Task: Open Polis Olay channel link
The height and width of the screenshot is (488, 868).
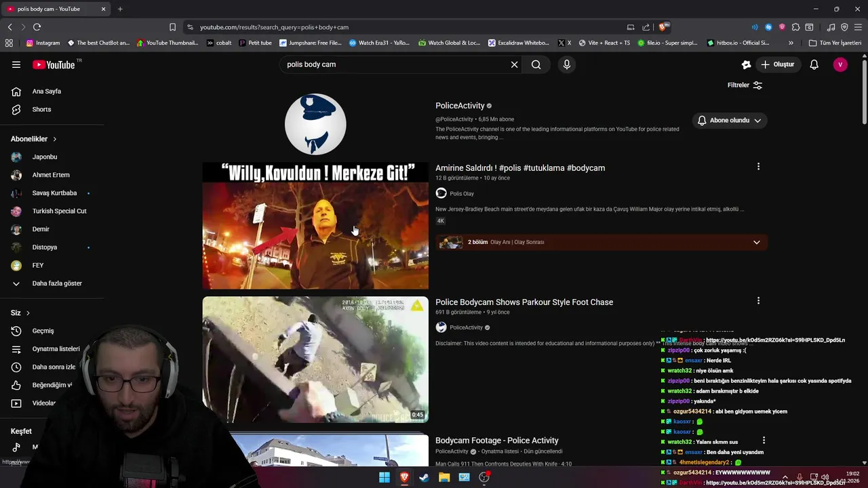Action: [x=461, y=194]
